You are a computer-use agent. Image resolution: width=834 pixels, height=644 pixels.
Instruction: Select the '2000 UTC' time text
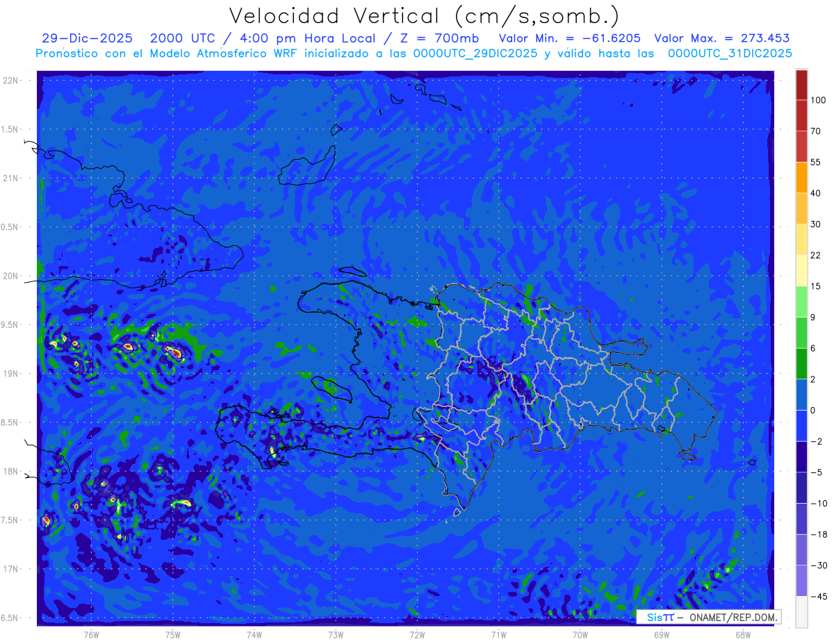click(184, 38)
